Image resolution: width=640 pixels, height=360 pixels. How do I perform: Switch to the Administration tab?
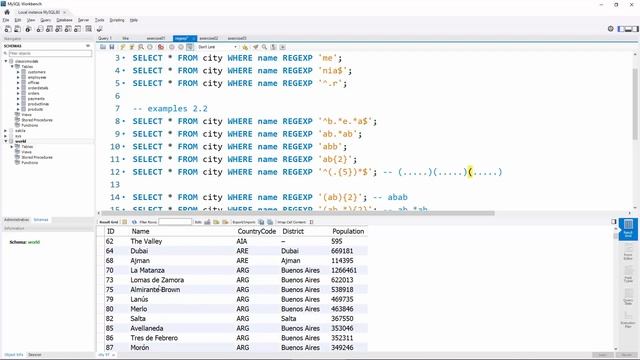(17, 220)
